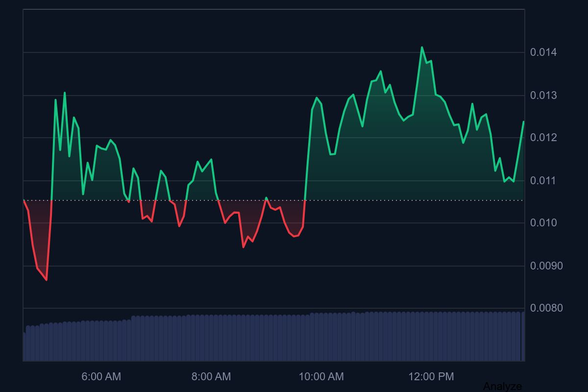Click the 6:00 AM time axis label
This screenshot has width=588, height=392.
tap(101, 377)
